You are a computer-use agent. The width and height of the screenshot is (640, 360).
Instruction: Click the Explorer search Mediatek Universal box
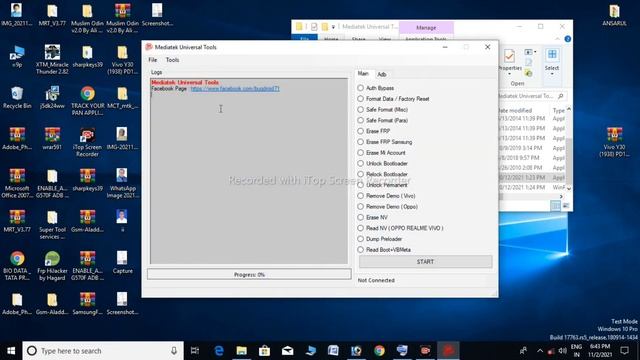tap(533, 96)
